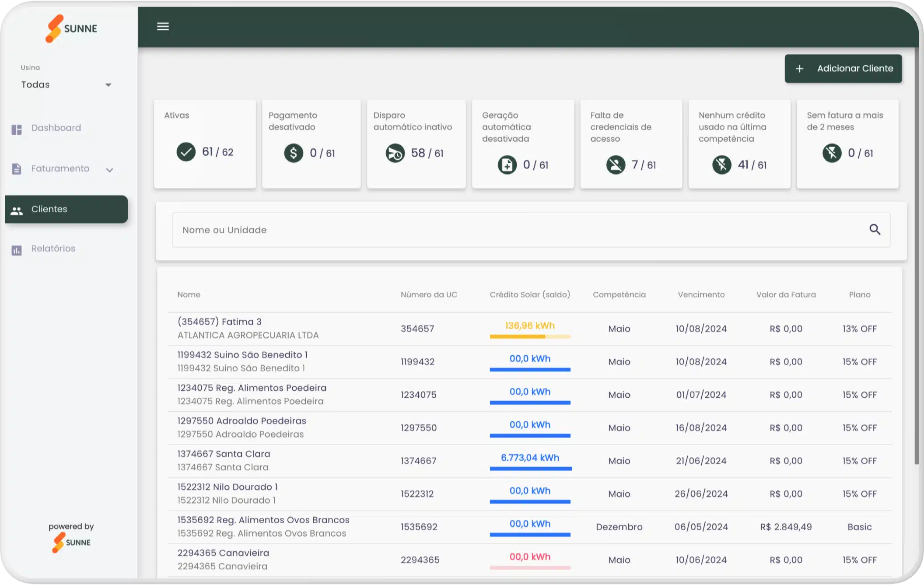Viewport: 924px width, 585px height.
Task: Click UC number 354657 cell
Action: [417, 329]
